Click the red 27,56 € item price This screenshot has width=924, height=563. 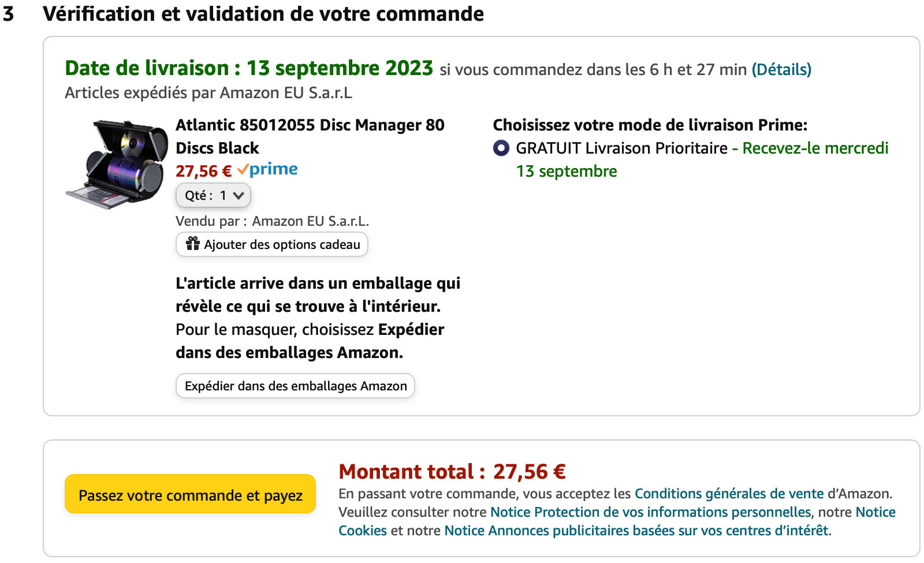point(203,171)
